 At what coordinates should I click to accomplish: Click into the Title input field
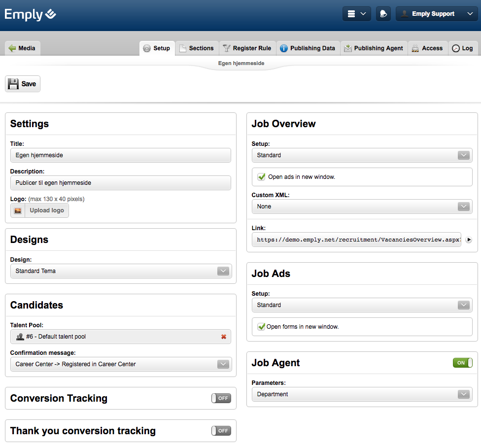(x=121, y=155)
